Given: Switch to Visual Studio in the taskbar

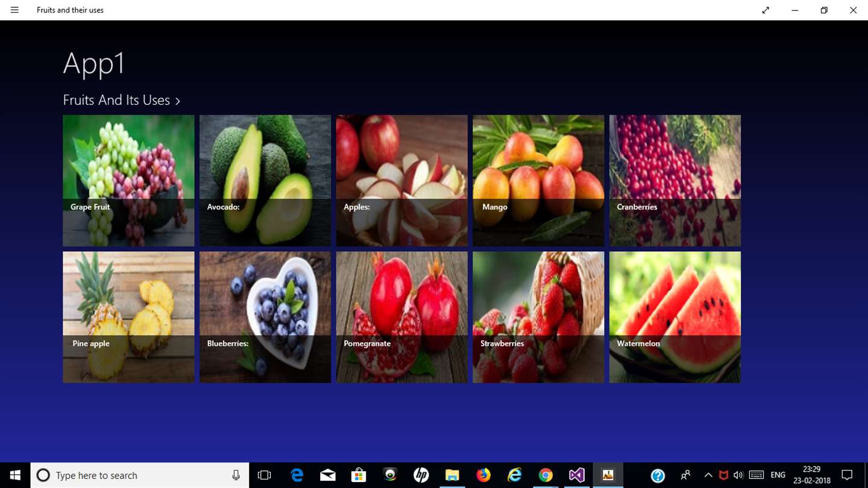Looking at the screenshot, I should point(576,475).
